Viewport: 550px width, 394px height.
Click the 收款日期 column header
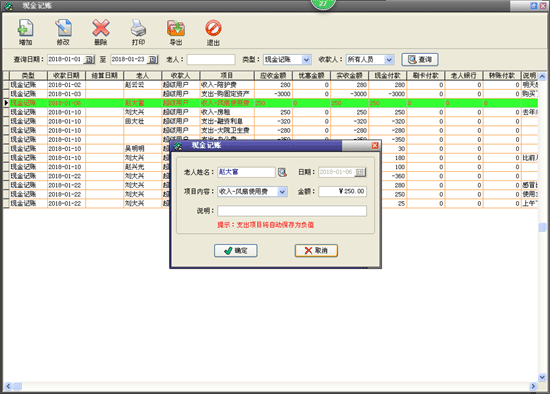(66, 75)
